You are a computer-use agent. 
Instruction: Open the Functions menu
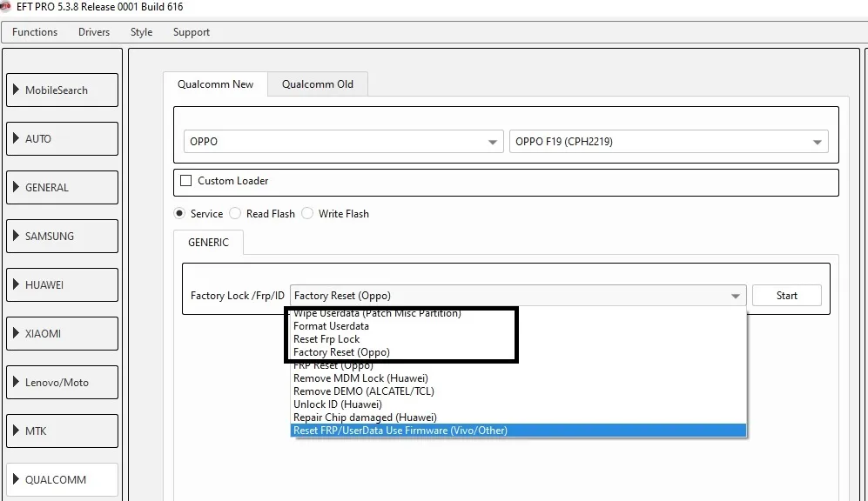[35, 32]
